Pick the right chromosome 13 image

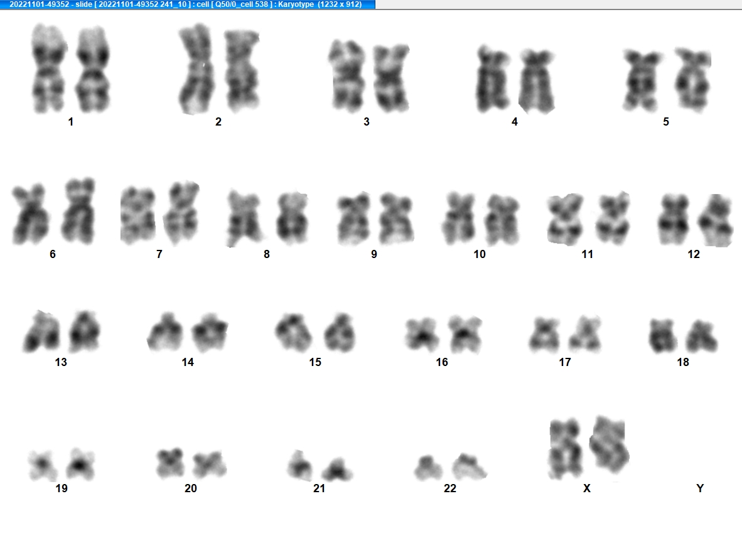[x=84, y=331]
